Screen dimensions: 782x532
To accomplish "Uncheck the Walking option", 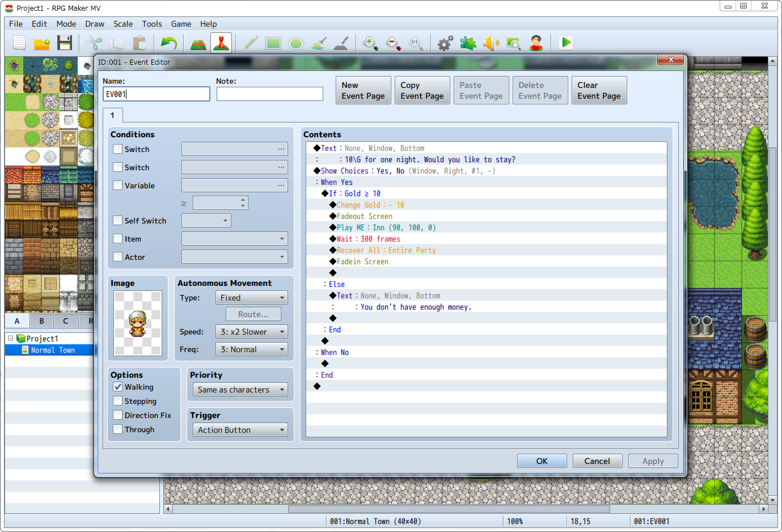I will point(118,387).
